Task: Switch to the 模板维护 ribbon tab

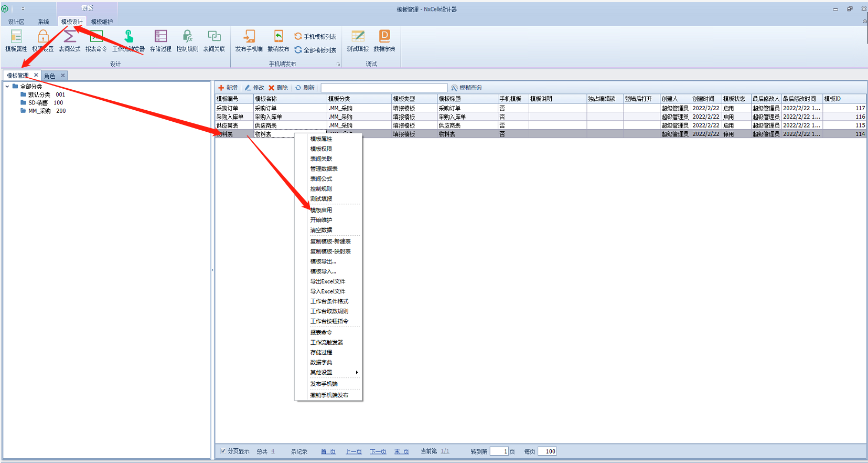Action: 102,22
